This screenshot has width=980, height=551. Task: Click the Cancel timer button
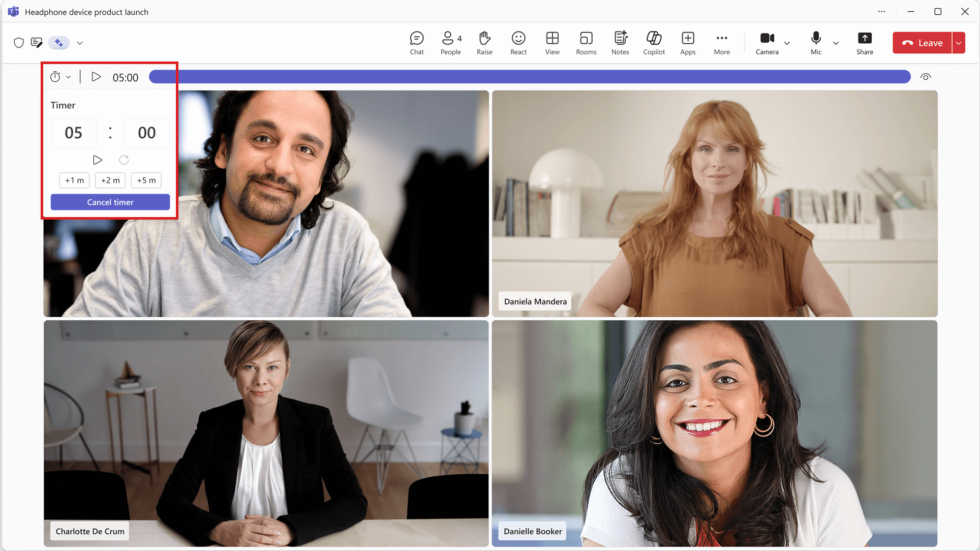tap(110, 202)
